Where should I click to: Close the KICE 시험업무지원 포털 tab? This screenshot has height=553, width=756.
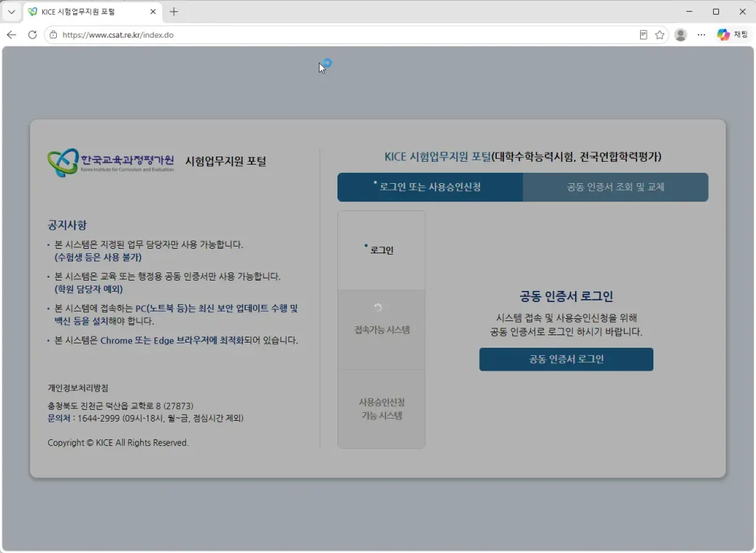[x=153, y=12]
